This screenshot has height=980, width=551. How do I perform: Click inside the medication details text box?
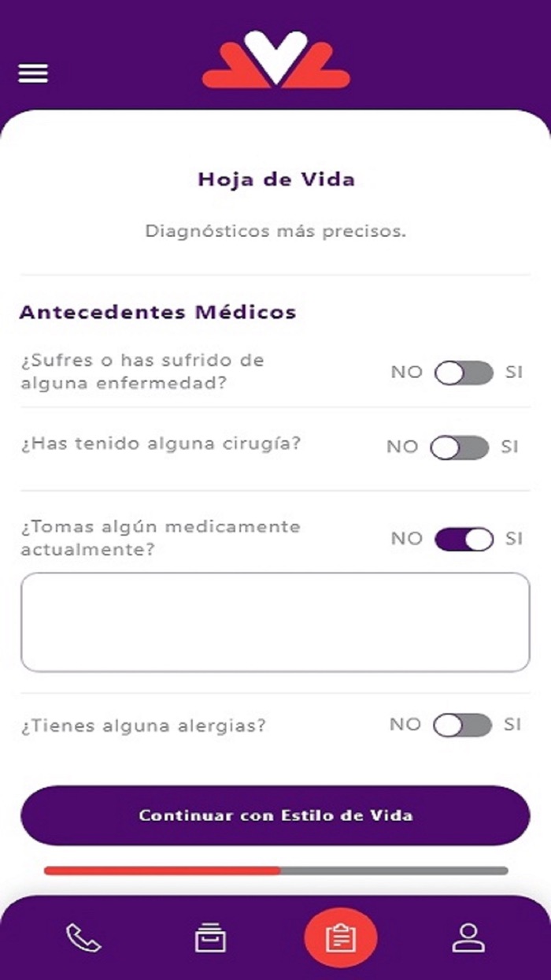point(275,622)
